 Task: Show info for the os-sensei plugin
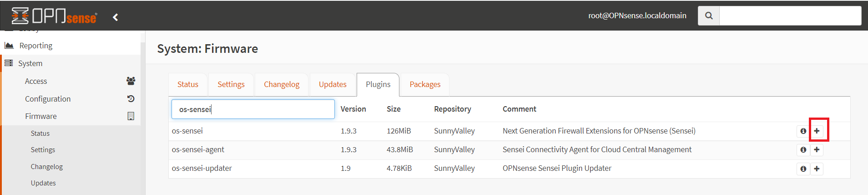(803, 131)
